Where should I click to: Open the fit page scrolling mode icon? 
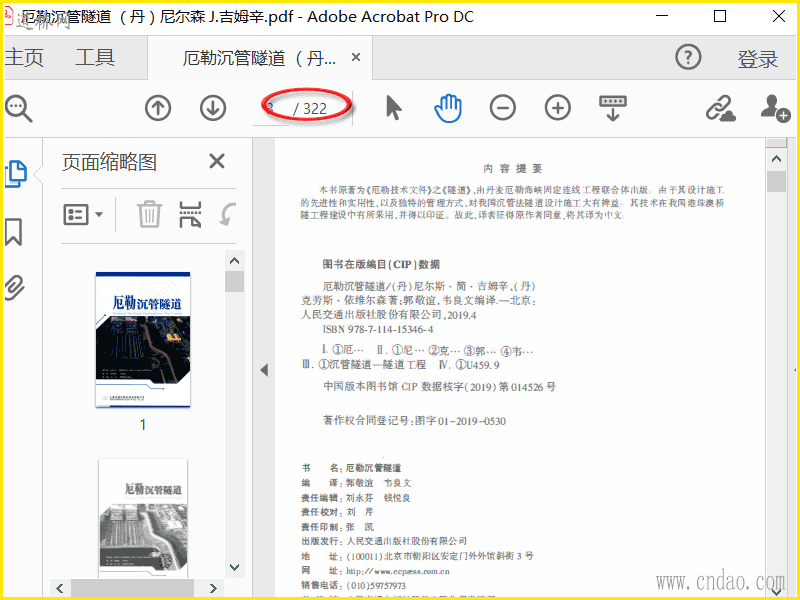pos(612,108)
